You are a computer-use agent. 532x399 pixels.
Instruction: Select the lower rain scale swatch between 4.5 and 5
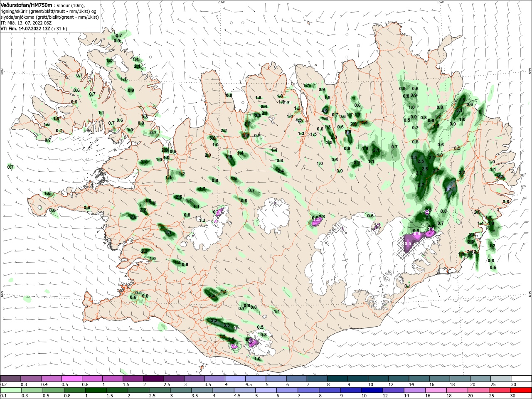244,390
